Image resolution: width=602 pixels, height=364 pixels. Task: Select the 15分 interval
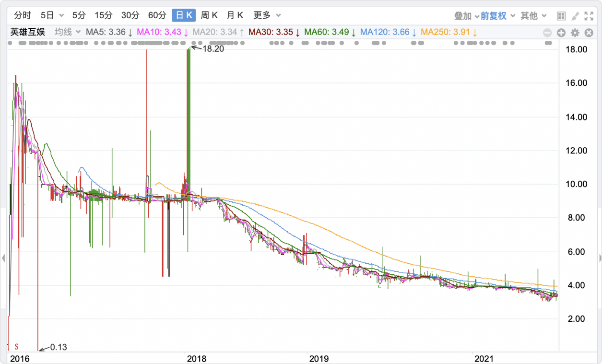click(103, 15)
